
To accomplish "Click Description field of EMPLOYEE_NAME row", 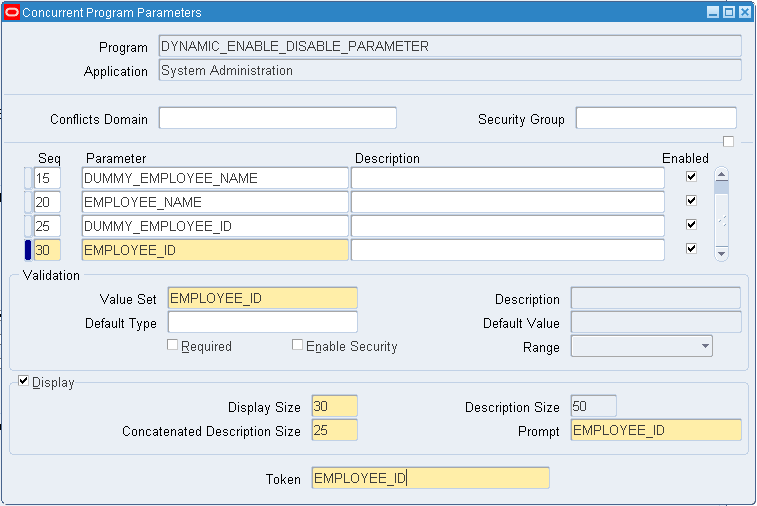I will pos(508,202).
